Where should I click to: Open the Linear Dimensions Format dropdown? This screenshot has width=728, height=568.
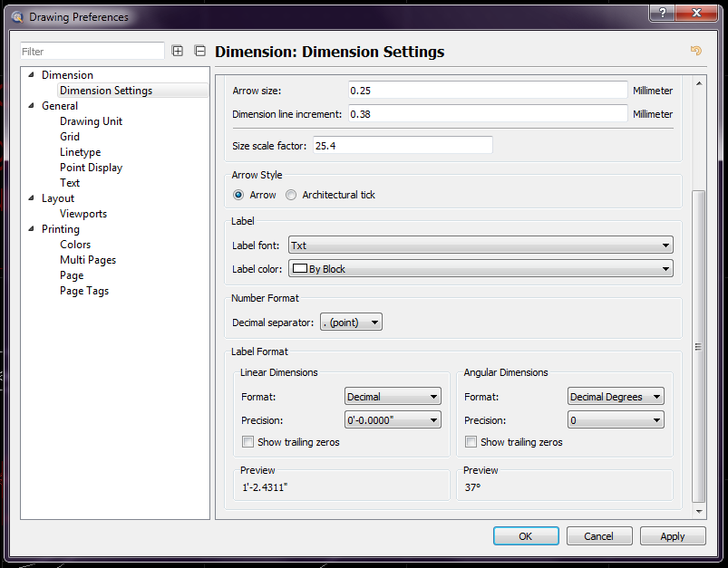point(393,396)
